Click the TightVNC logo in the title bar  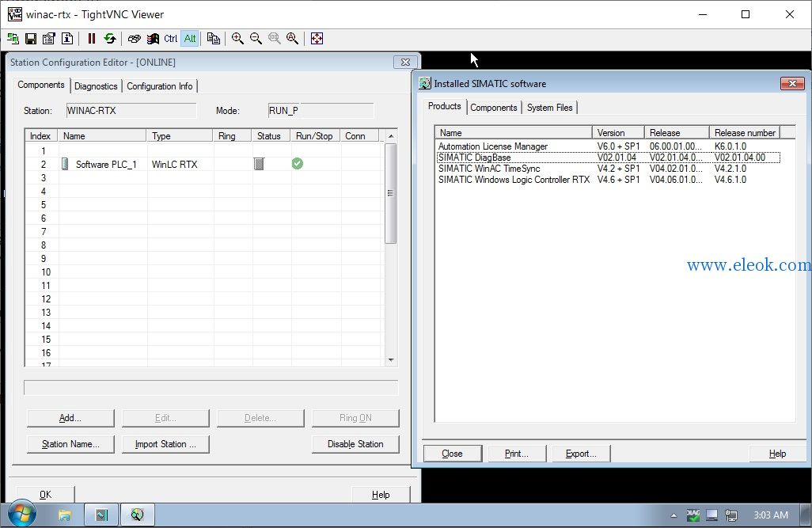[14, 14]
